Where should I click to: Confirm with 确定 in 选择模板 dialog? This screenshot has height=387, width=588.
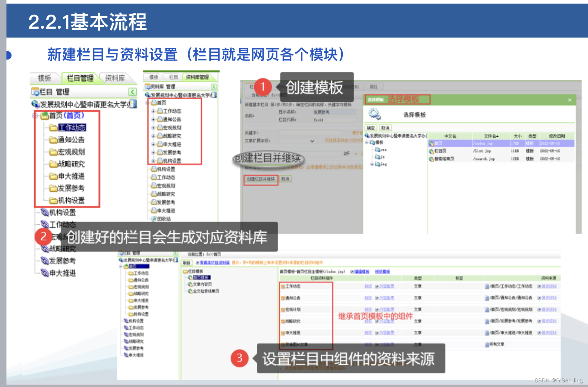pos(371,128)
